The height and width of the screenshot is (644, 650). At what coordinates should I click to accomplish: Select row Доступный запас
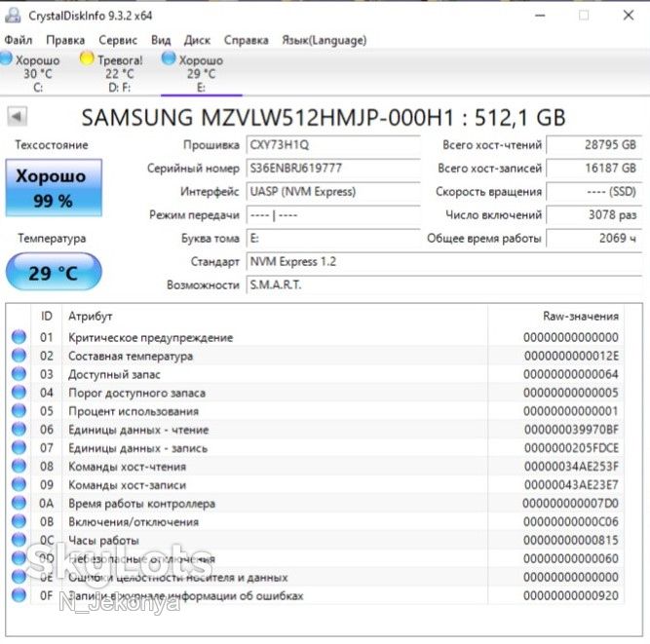pyautogui.click(x=317, y=374)
